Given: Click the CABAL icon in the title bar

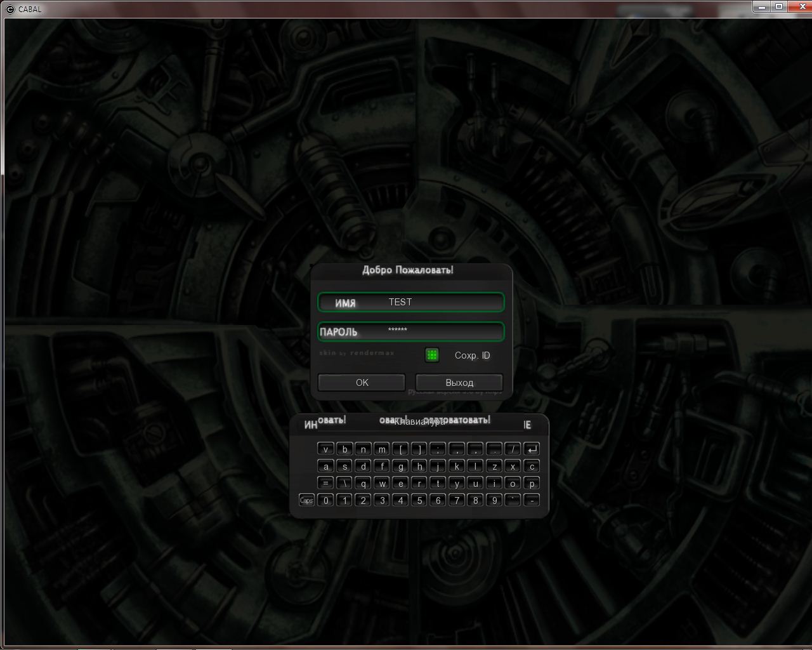Looking at the screenshot, I should click(x=10, y=9).
